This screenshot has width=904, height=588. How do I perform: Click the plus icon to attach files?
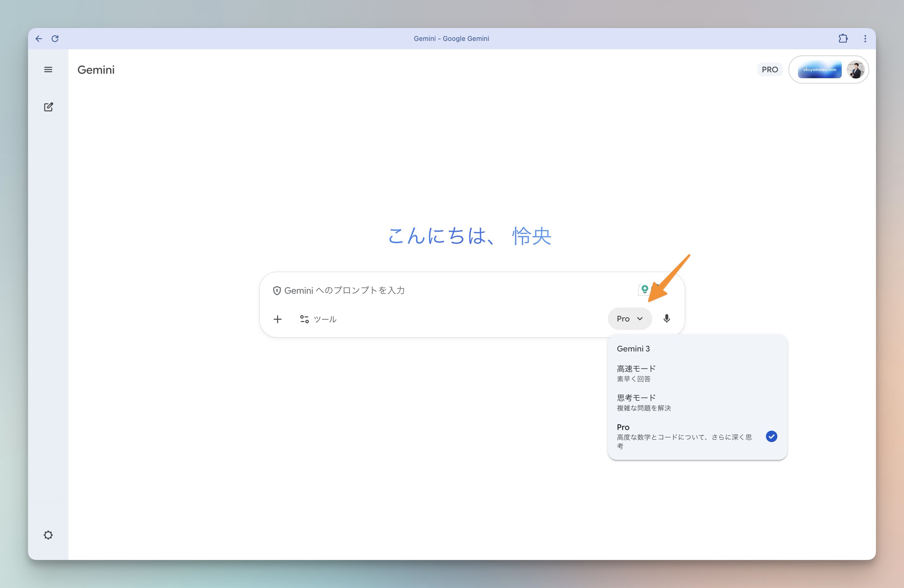(x=278, y=319)
